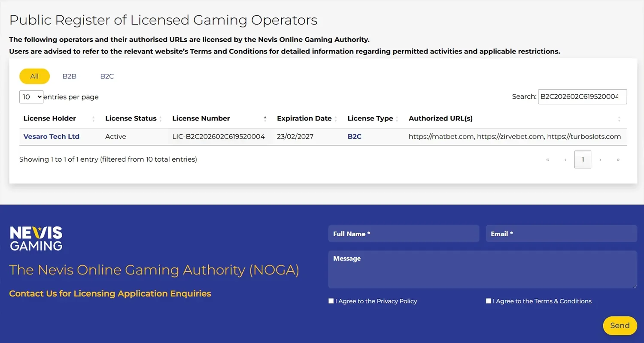Click license number LIC-B2C202602C619520004
This screenshot has width=644, height=343.
pyautogui.click(x=219, y=136)
